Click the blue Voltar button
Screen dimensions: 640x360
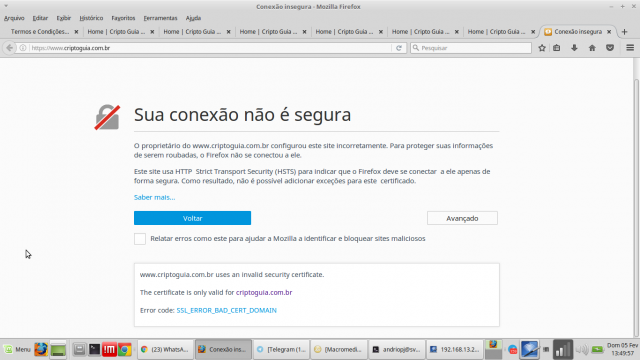192,218
